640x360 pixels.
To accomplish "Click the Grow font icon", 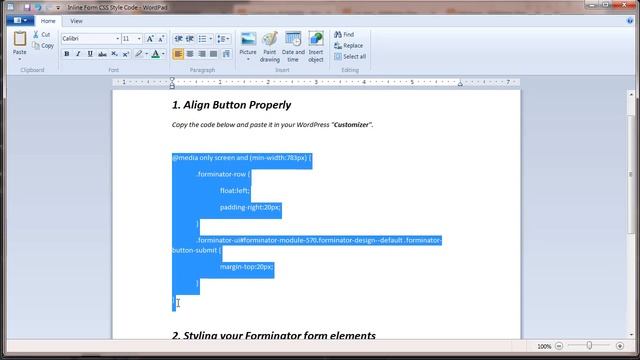I will point(150,38).
